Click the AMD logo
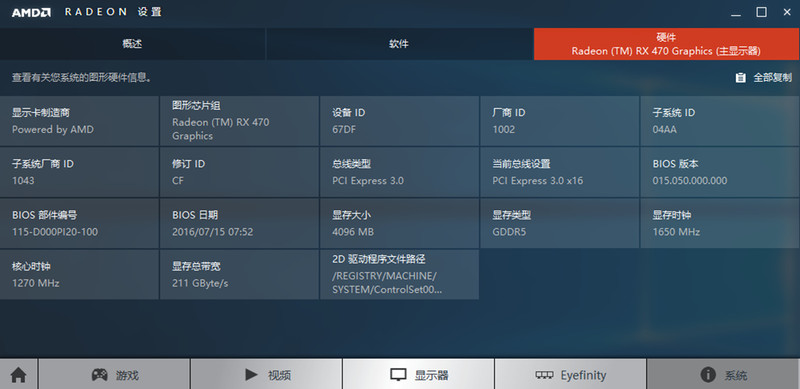800x389 pixels. [31, 12]
